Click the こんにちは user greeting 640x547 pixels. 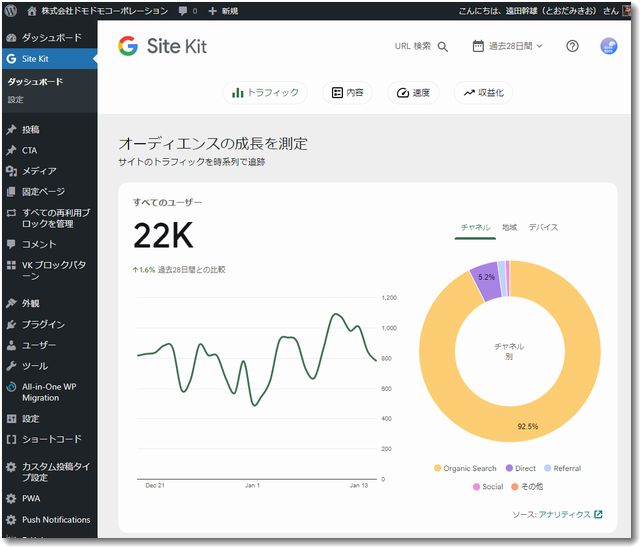(x=538, y=11)
